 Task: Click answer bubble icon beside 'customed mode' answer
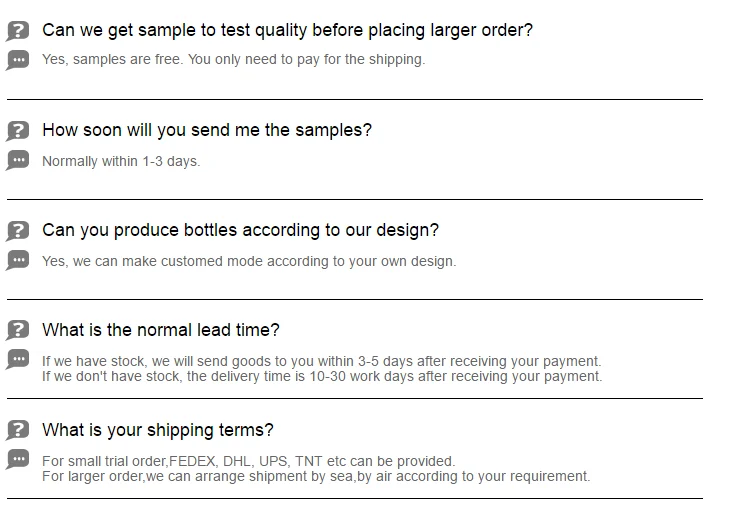pyautogui.click(x=18, y=260)
